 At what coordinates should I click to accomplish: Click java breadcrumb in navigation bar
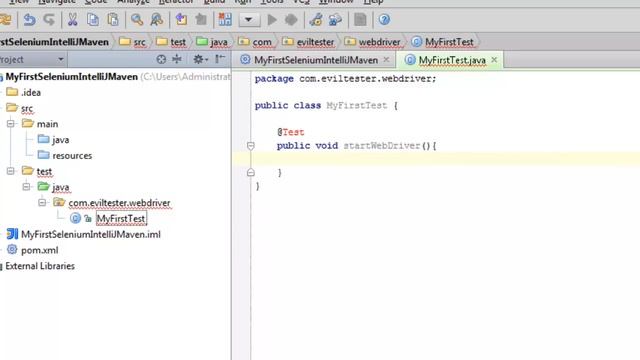(212, 42)
